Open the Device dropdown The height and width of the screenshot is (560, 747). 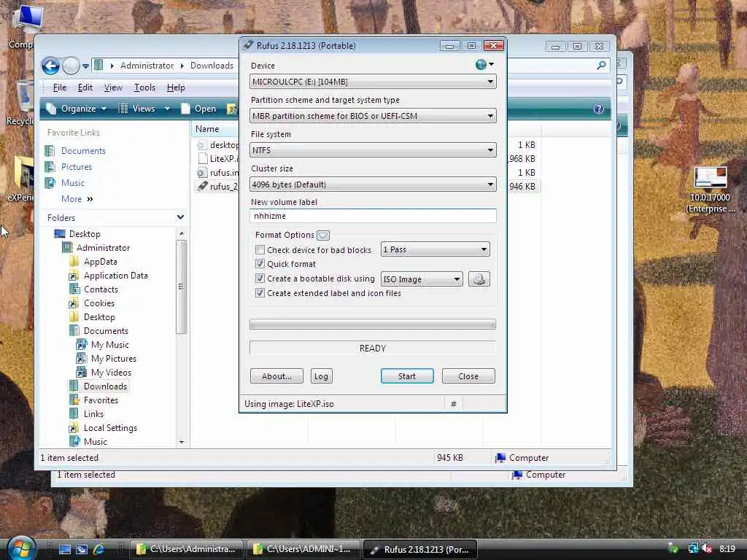(373, 82)
